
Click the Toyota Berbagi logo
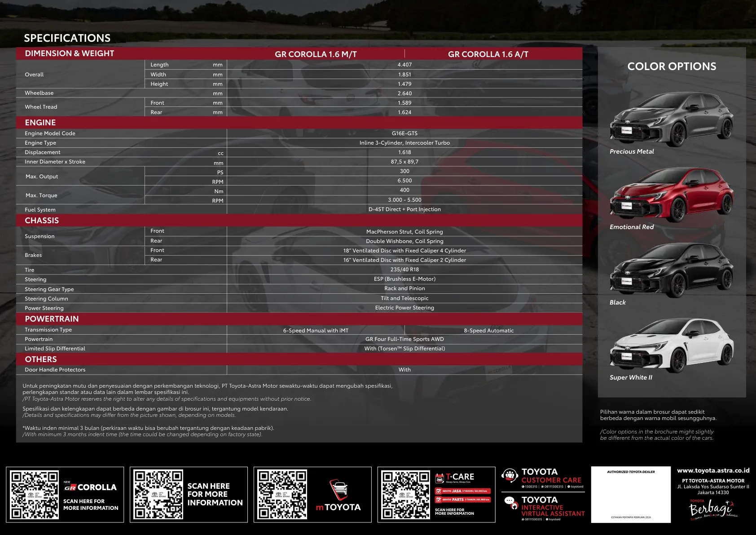pos(713,509)
